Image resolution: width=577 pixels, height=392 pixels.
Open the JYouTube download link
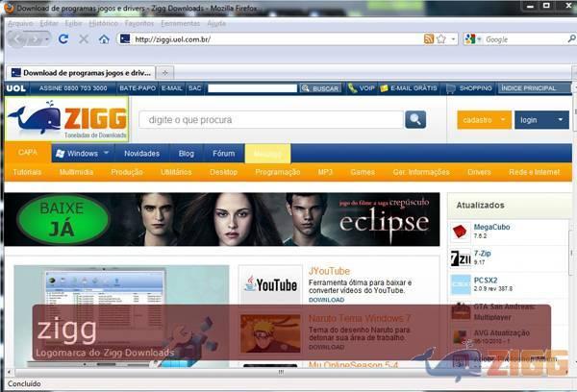326,300
